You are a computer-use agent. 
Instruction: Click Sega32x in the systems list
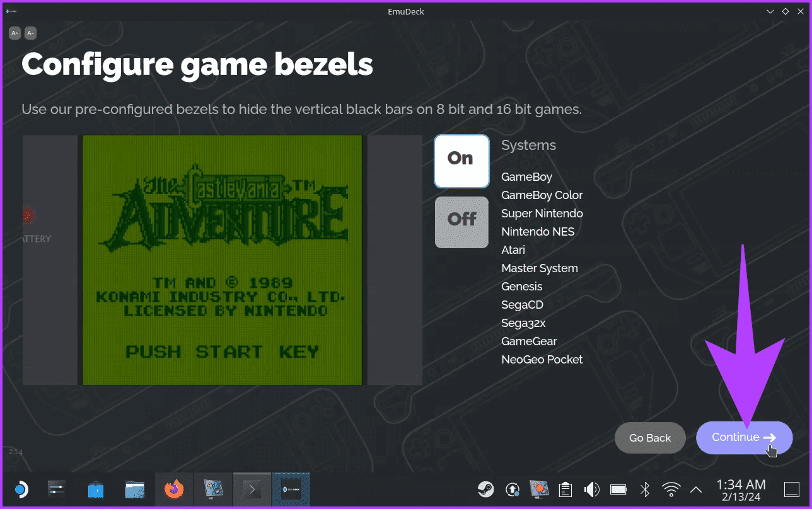(x=523, y=323)
